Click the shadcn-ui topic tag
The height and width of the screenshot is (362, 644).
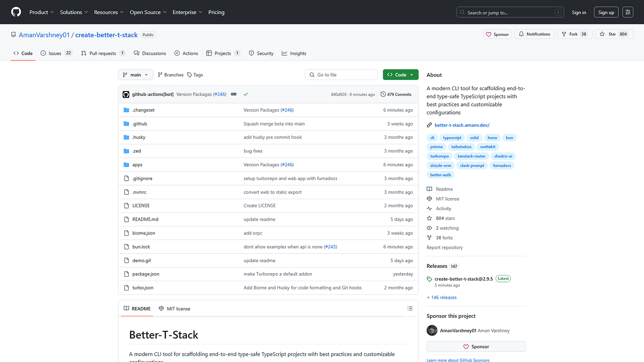coord(503,156)
